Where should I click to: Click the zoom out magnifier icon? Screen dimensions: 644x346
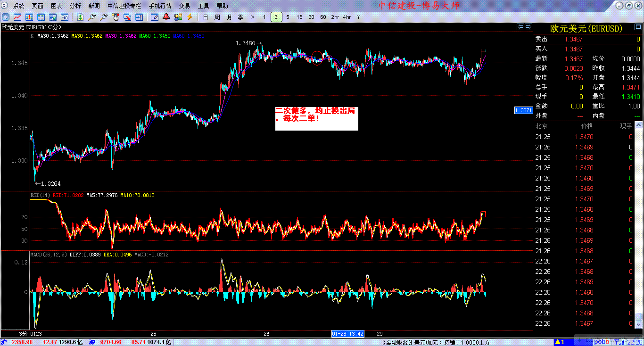click(104, 17)
